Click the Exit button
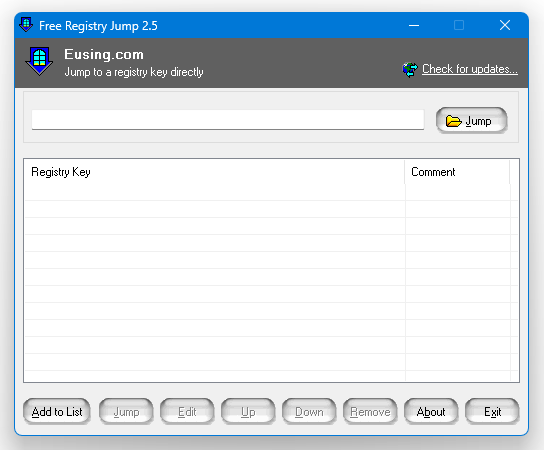The width and height of the screenshot is (544, 450). click(x=492, y=411)
